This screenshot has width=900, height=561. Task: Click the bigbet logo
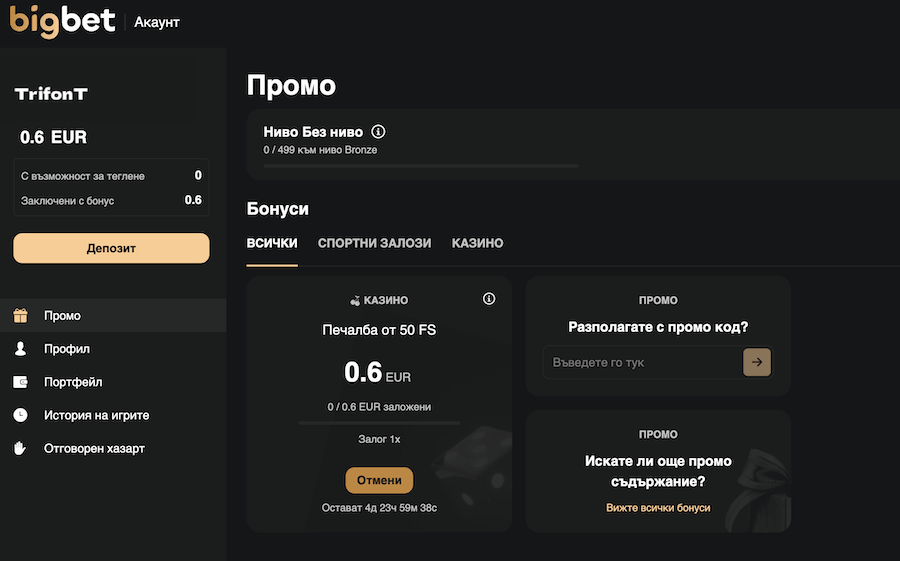click(x=62, y=22)
